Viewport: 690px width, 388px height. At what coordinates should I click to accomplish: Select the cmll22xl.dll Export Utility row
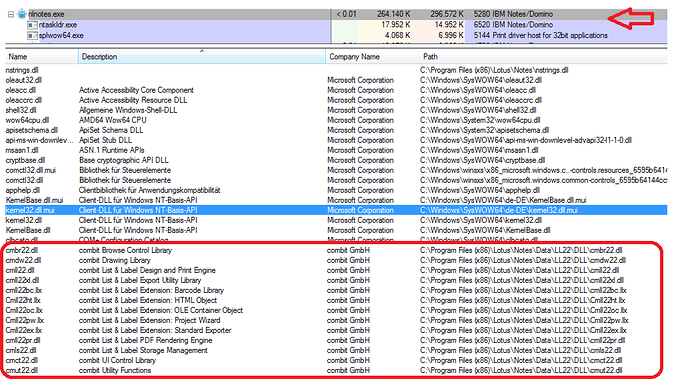tap(336, 280)
